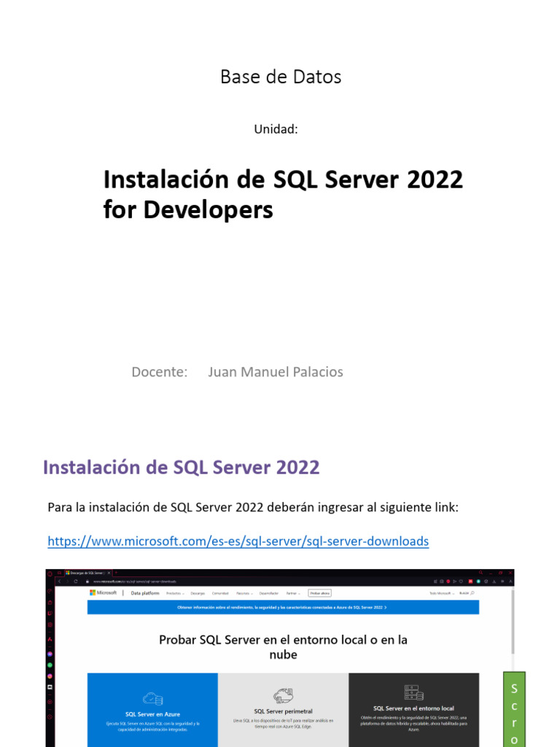Select the SQL Server en Azure title
The width and height of the screenshot is (560, 747).
coord(153,714)
